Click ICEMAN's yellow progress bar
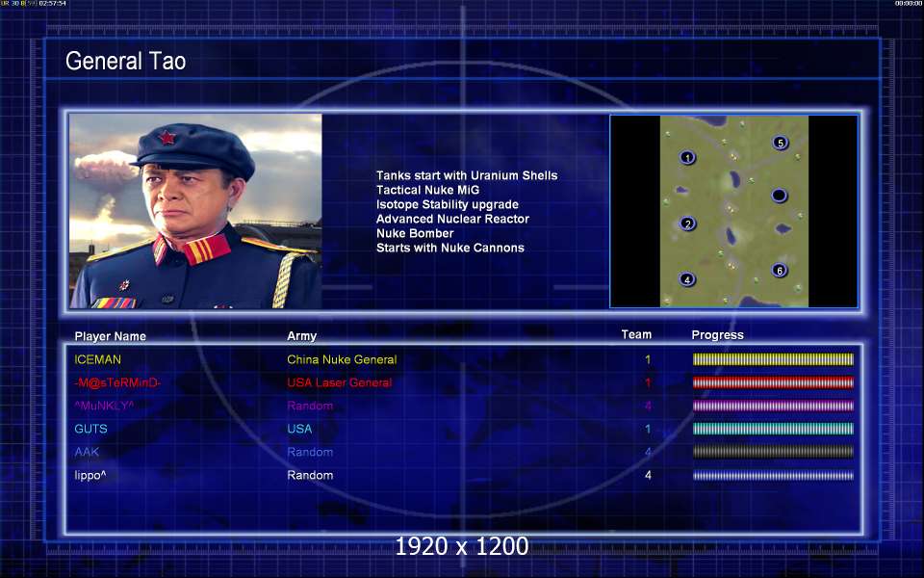Screen dimensions: 924x578 coord(773,359)
